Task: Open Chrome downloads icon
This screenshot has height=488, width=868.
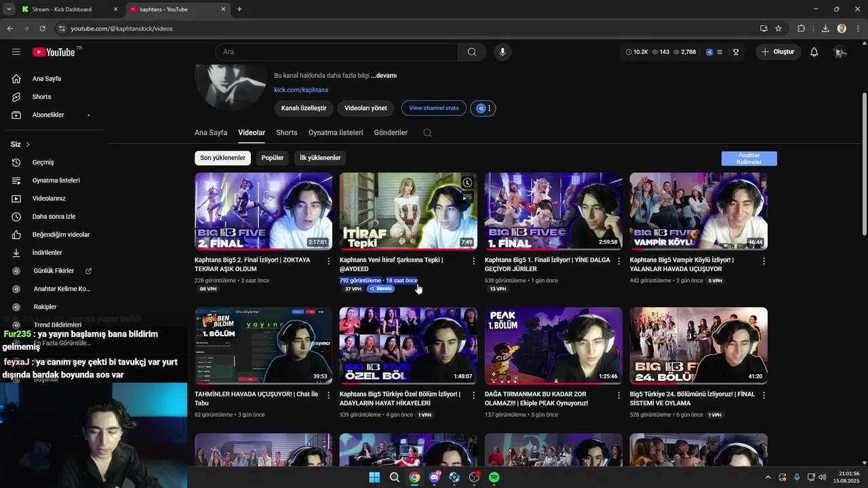Action: [825, 28]
